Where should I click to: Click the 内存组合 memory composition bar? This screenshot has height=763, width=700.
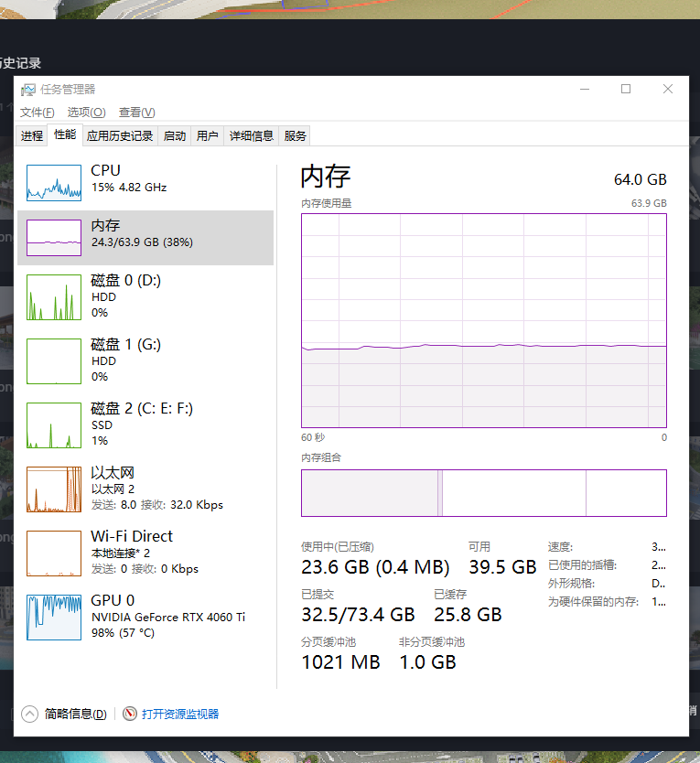(483, 492)
